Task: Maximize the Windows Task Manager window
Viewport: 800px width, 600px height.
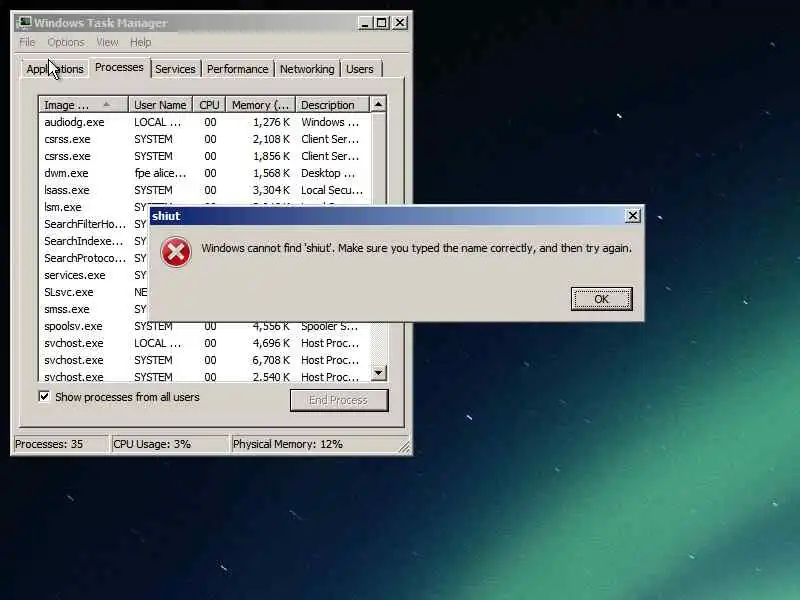Action: [382, 23]
